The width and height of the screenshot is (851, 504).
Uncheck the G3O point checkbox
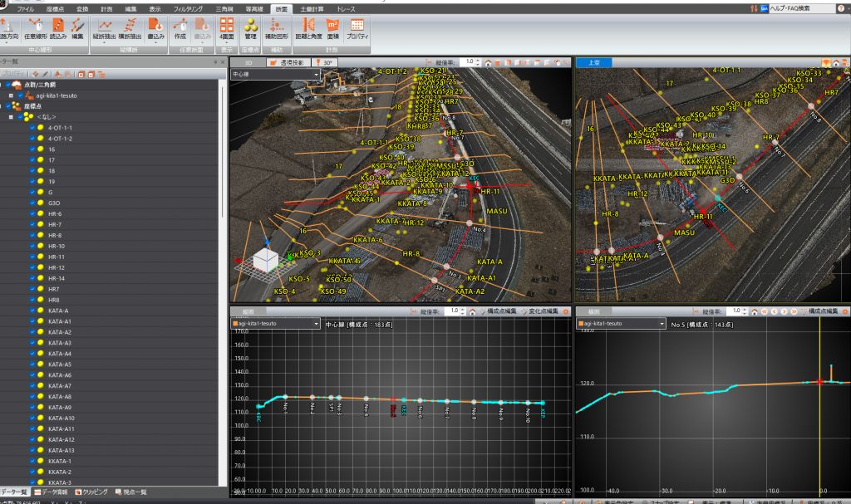[x=32, y=203]
